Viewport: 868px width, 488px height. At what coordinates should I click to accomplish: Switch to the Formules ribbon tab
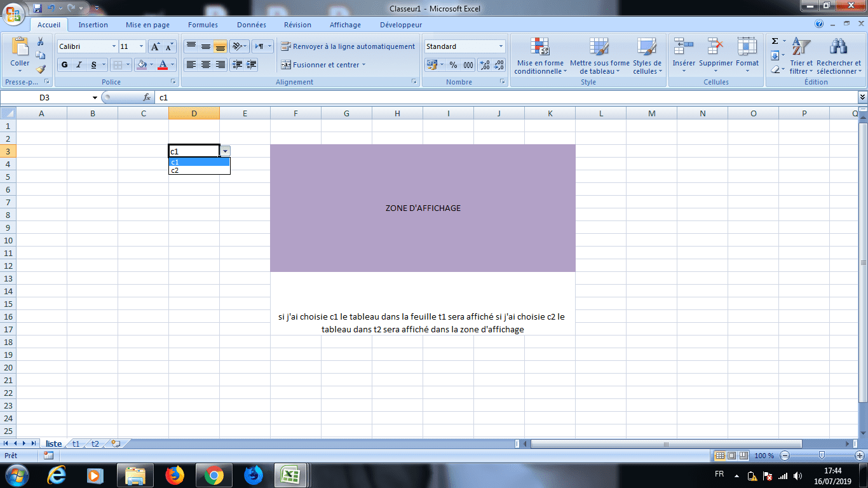point(203,25)
